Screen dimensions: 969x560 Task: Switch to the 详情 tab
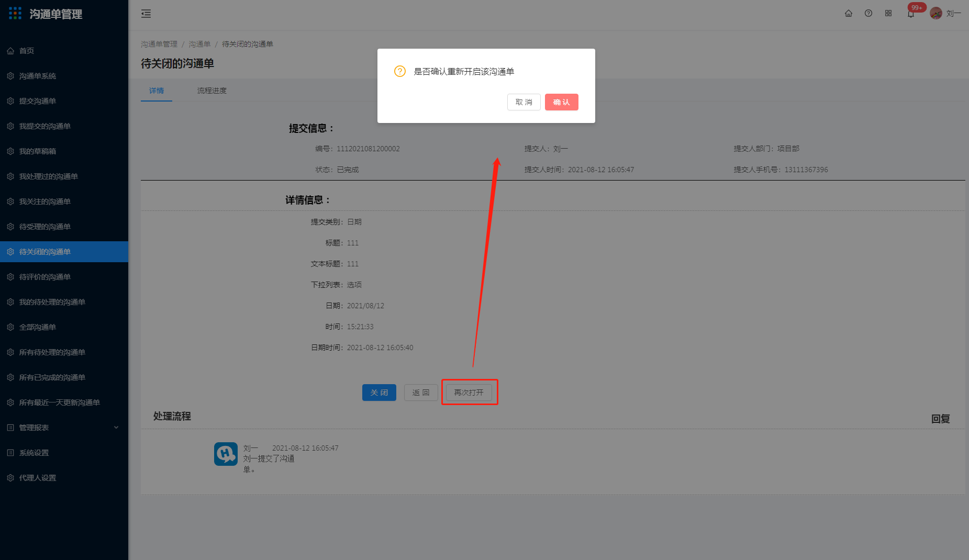[x=157, y=91]
